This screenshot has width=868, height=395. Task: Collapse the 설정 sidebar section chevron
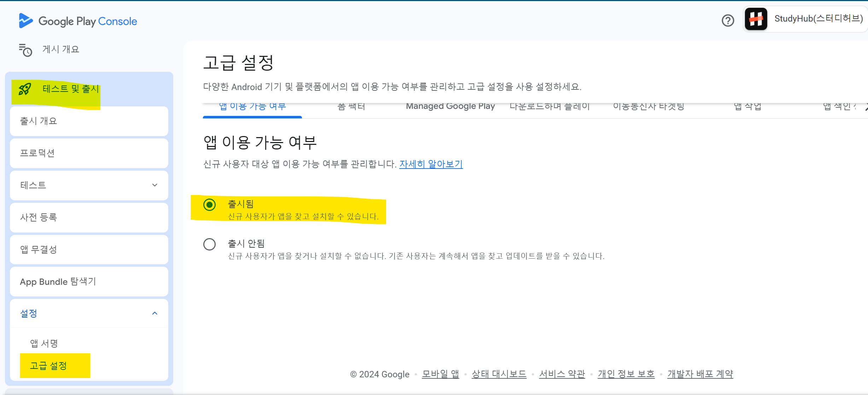tap(155, 313)
